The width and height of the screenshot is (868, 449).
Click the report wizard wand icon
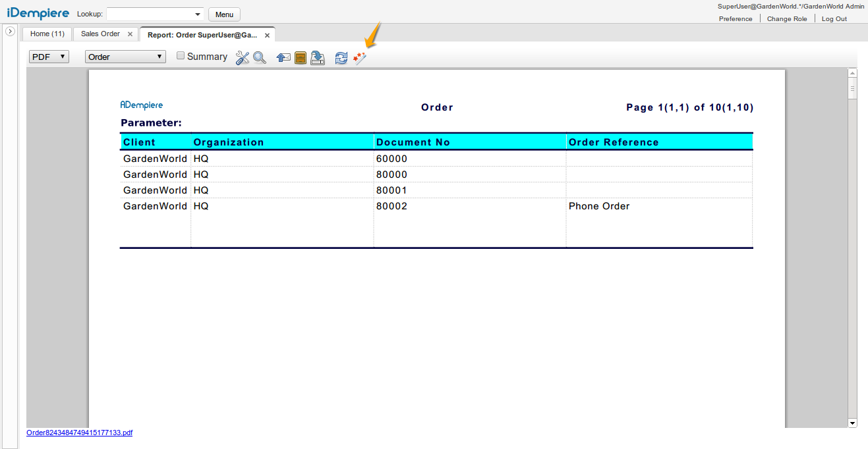[359, 59]
